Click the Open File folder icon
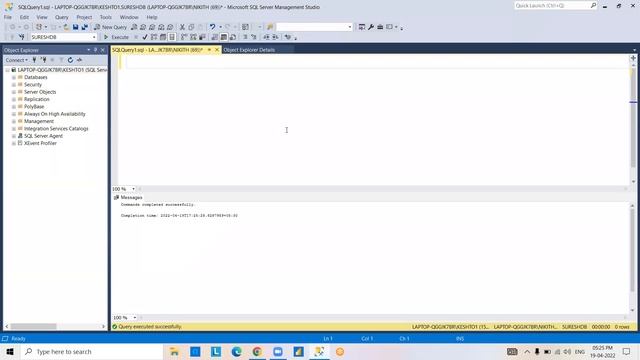 [x=66, y=27]
